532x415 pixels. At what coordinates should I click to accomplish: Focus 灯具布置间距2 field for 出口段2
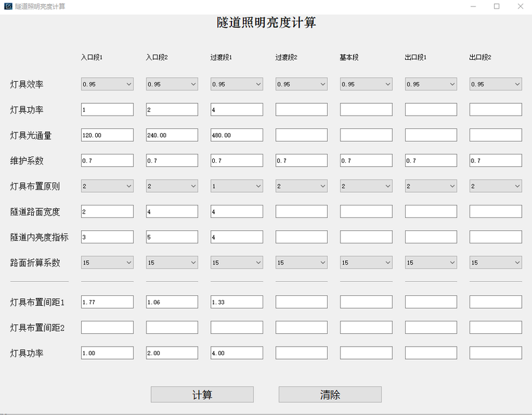tap(495, 327)
